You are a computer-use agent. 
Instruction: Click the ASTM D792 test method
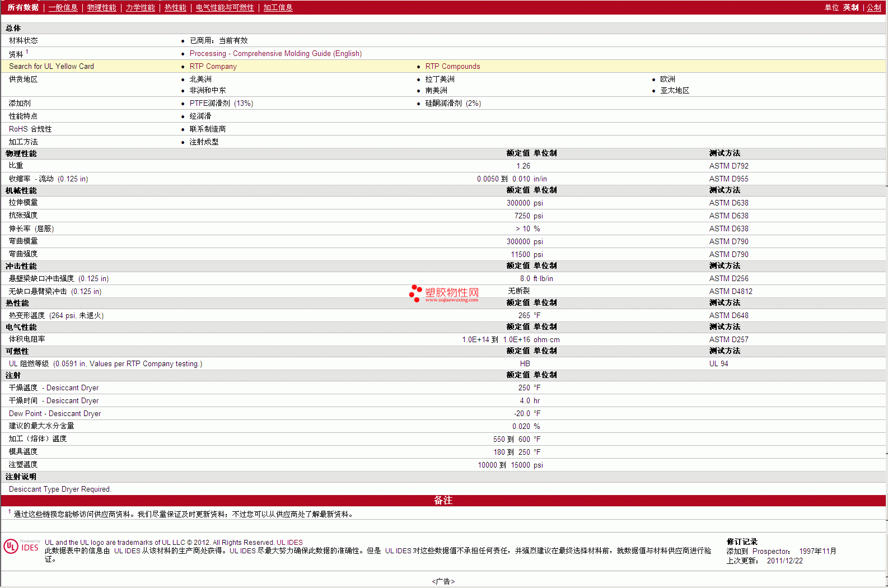pyautogui.click(x=728, y=166)
